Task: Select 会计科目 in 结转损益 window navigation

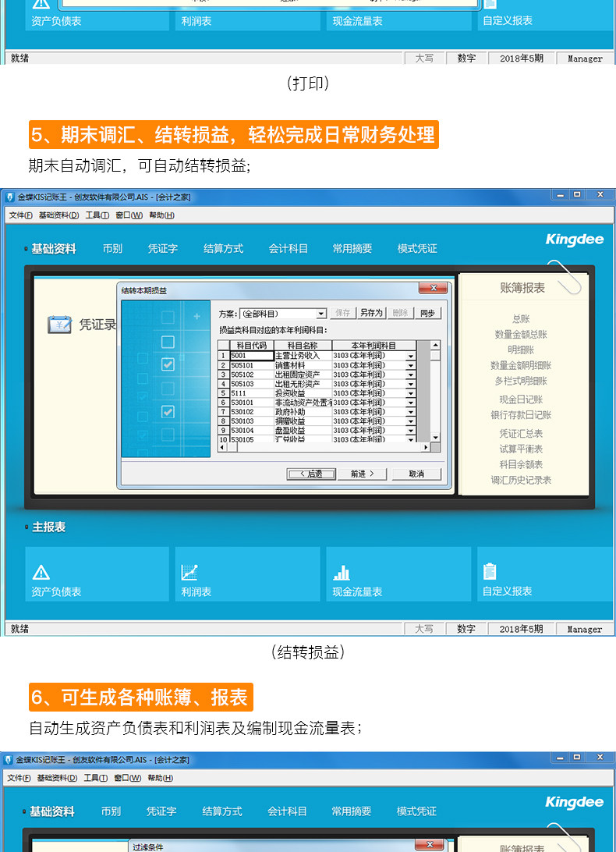Action: (x=288, y=248)
